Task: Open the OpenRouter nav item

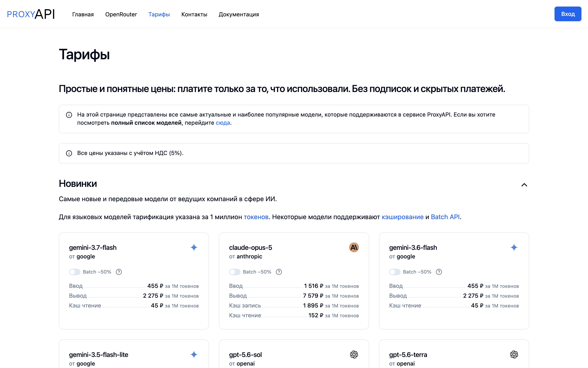Action: pos(121,14)
